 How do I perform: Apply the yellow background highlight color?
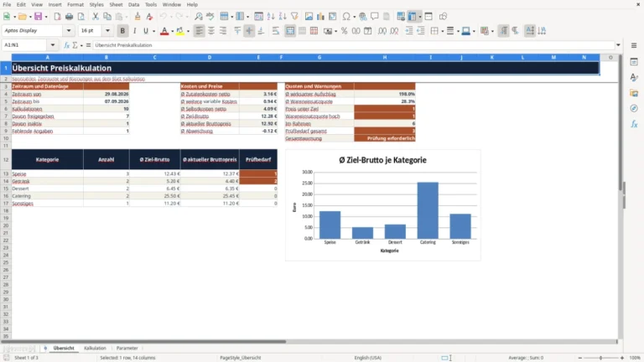(x=180, y=31)
